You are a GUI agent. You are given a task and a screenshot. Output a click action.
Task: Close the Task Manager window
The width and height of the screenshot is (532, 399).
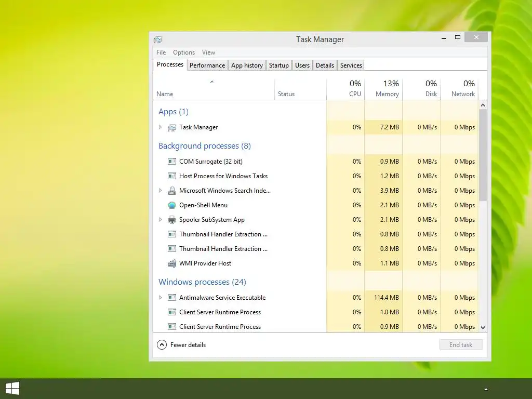coord(476,37)
